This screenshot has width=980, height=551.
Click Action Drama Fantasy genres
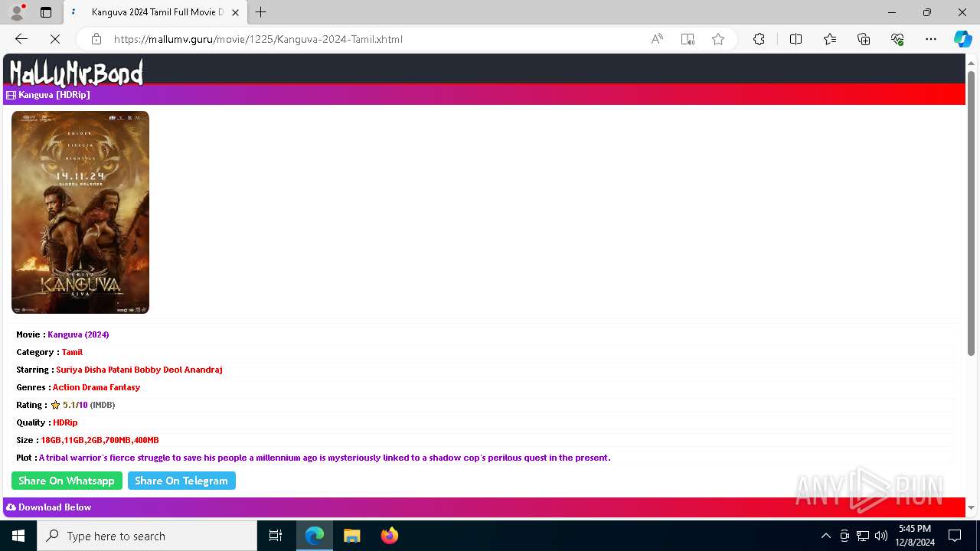(96, 387)
